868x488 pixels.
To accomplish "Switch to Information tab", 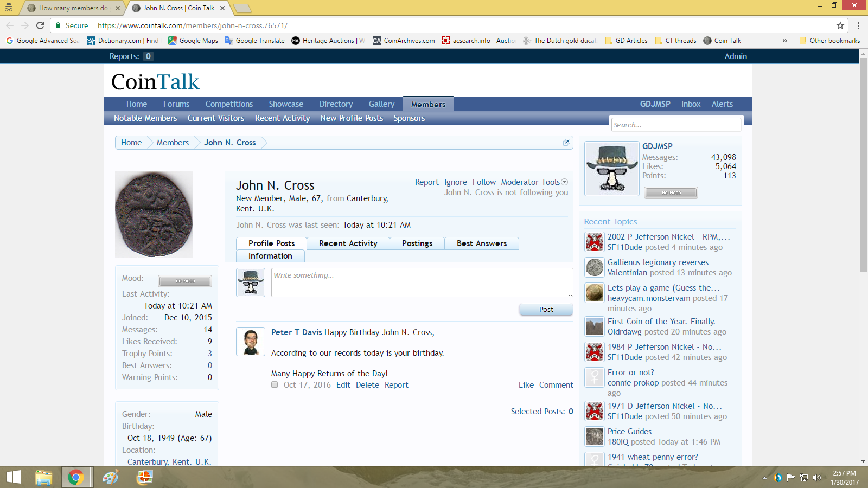I will (270, 256).
